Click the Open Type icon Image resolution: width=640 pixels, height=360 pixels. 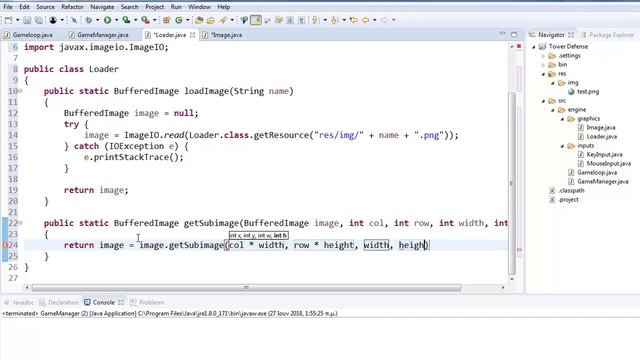[x=199, y=20]
